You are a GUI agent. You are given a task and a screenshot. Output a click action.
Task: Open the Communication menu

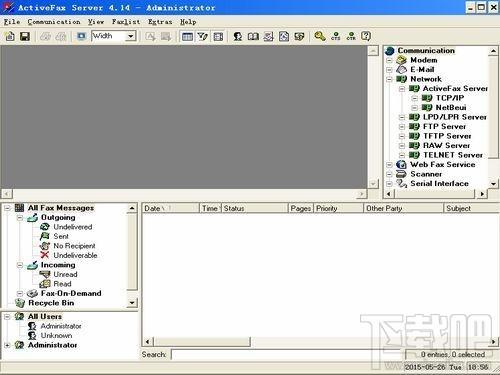54,22
